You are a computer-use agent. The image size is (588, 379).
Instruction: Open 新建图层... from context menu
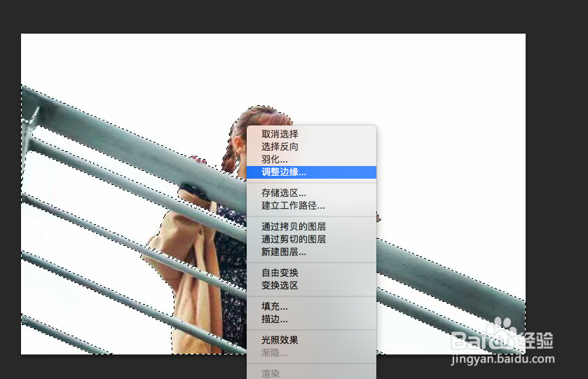tap(311, 252)
